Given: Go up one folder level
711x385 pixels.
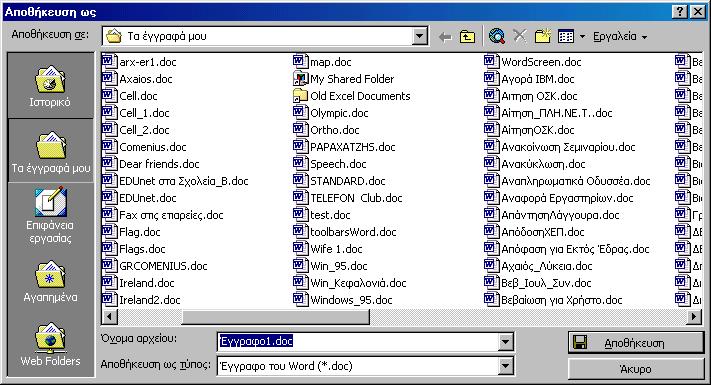Looking at the screenshot, I should 467,37.
